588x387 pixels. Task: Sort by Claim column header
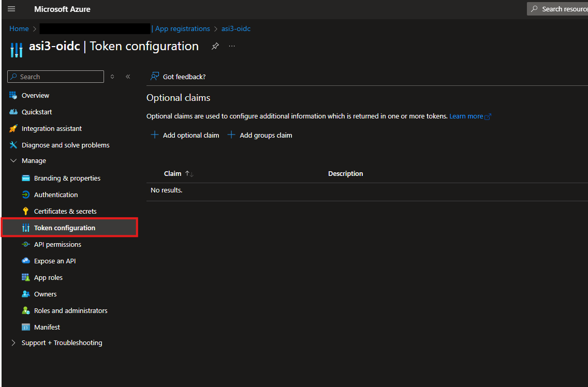coord(172,174)
